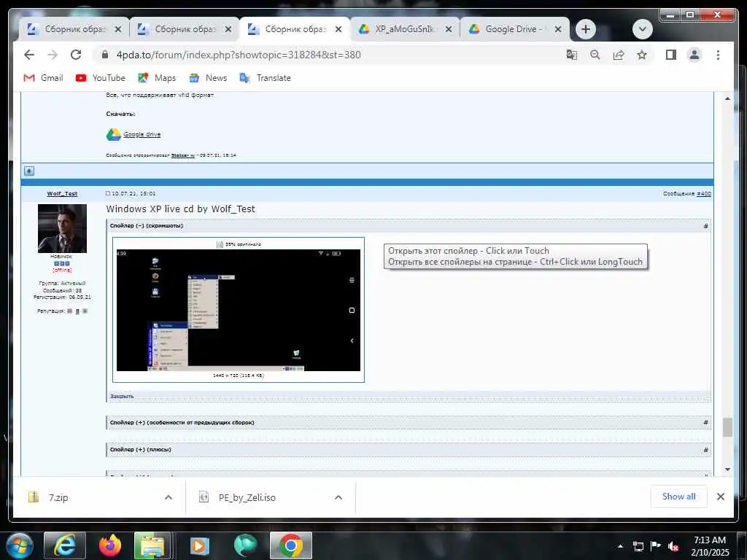Open the Translate bookmark
747x560 pixels.
click(265, 77)
